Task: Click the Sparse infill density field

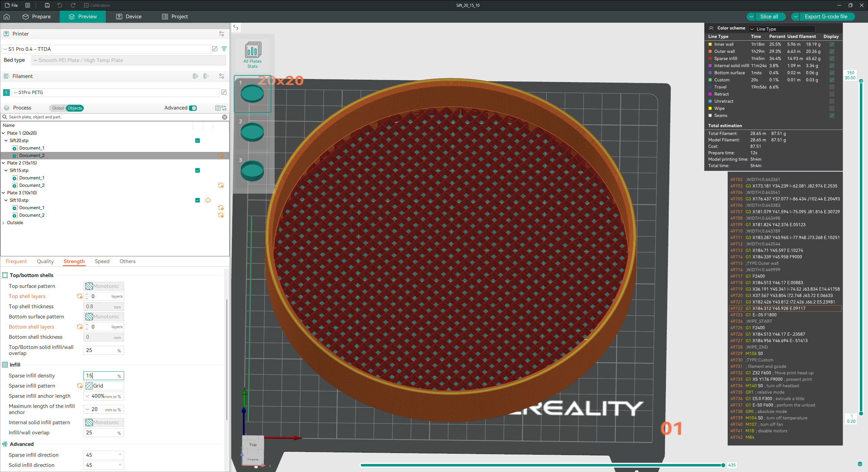Action: click(104, 376)
